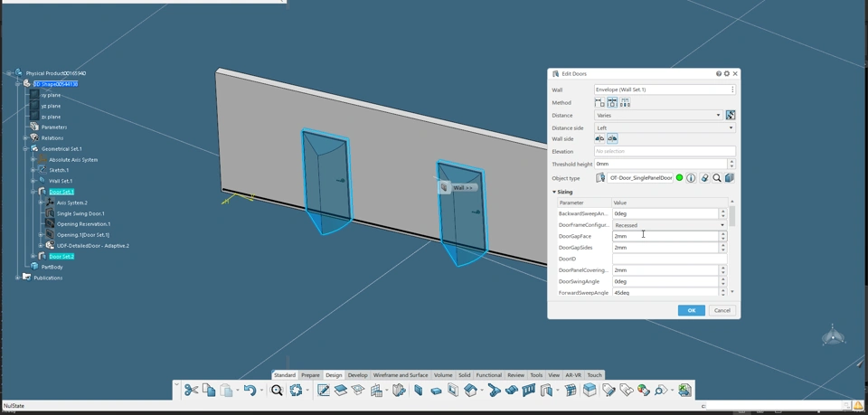Select third Method placement option

[x=625, y=102]
